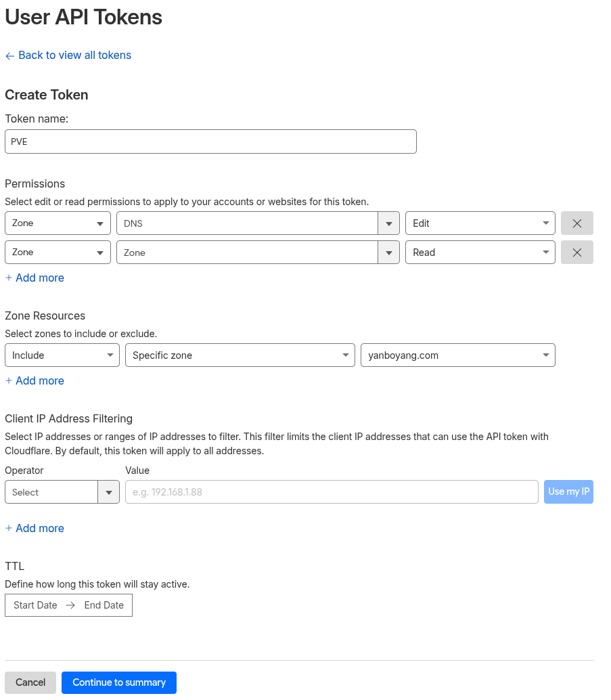This screenshot has width=611, height=700.
Task: Open the DNS permission dropdown arrow
Action: 388,223
